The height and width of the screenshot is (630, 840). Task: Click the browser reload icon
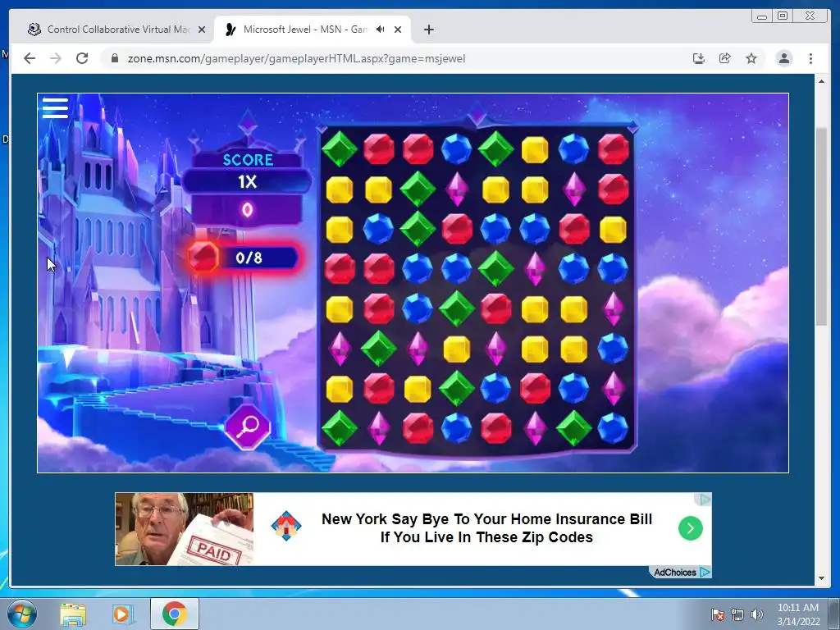[82, 58]
